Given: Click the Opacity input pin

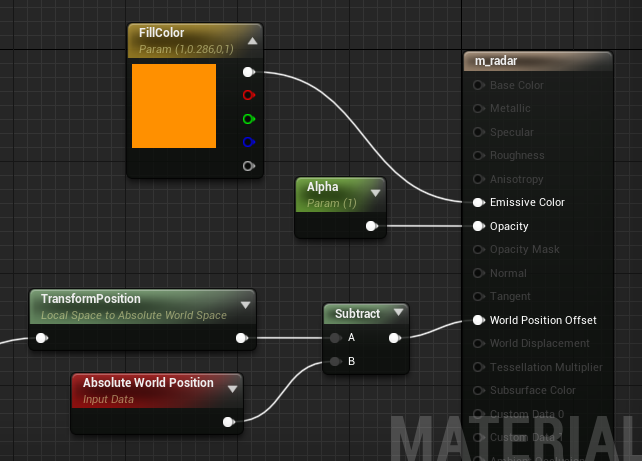Looking at the screenshot, I should coord(478,226).
